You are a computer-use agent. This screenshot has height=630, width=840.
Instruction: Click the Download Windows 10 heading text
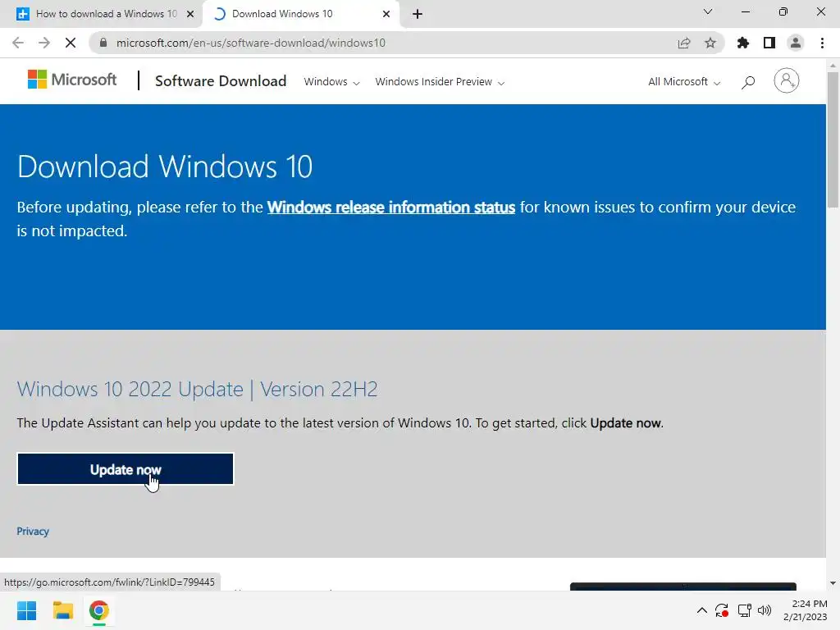click(x=165, y=167)
